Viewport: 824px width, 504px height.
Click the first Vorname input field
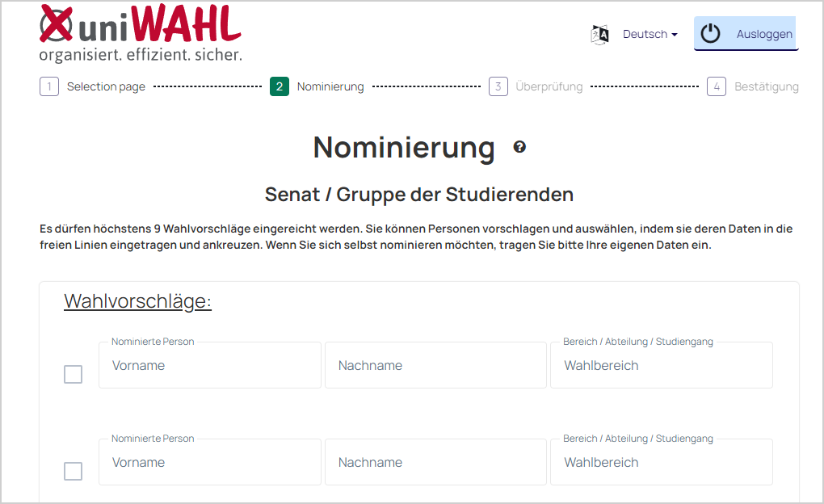pyautogui.click(x=210, y=365)
